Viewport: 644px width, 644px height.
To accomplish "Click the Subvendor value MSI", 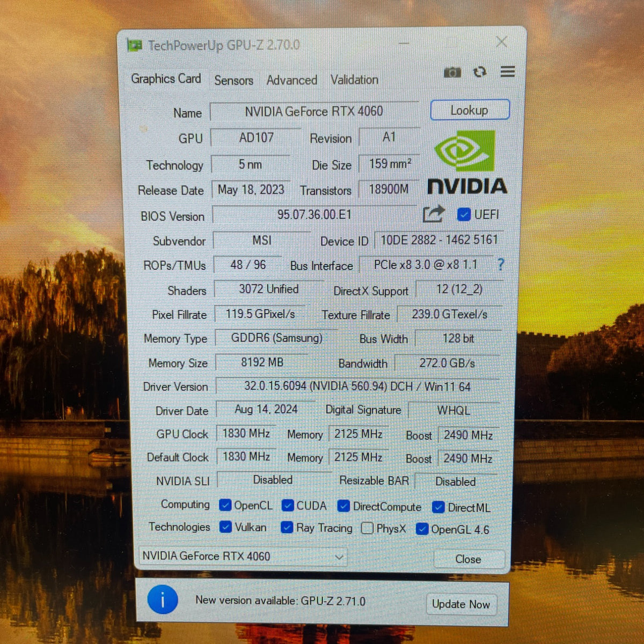I will (262, 240).
